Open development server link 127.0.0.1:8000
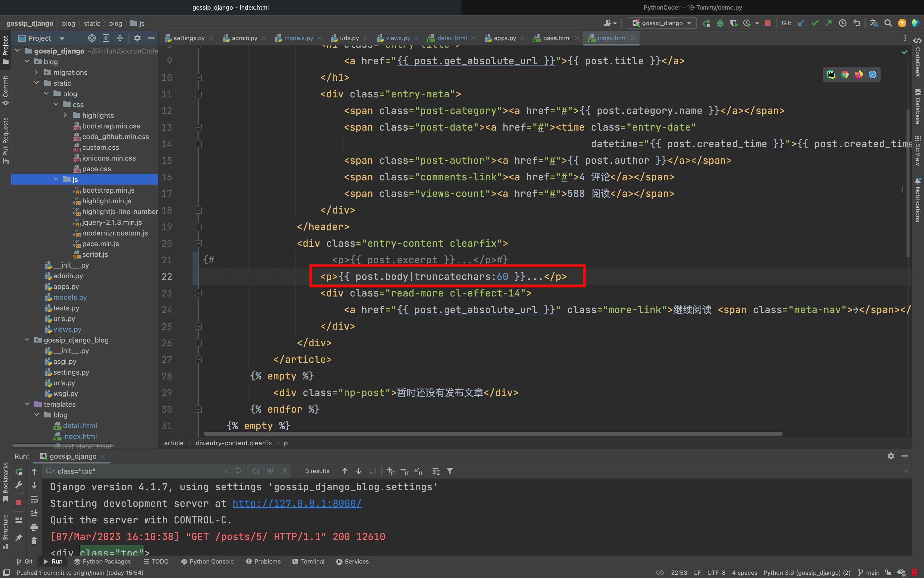Viewport: 924px width, 578px height. click(x=297, y=503)
